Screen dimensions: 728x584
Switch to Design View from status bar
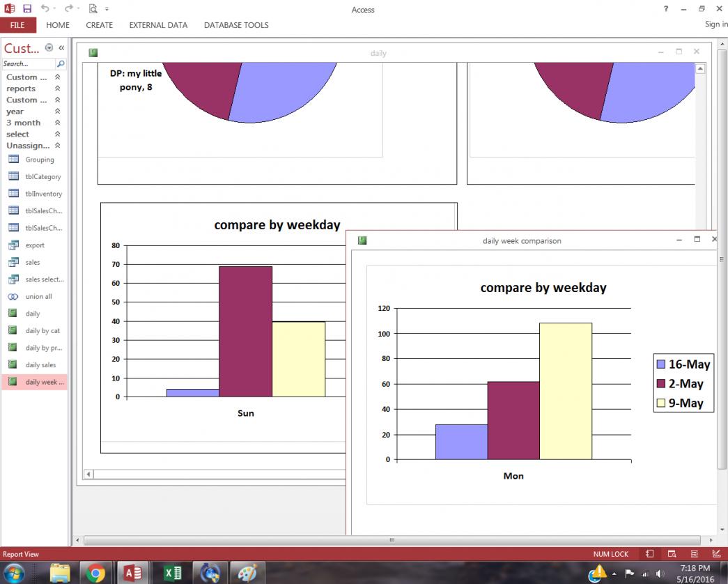[x=716, y=554]
